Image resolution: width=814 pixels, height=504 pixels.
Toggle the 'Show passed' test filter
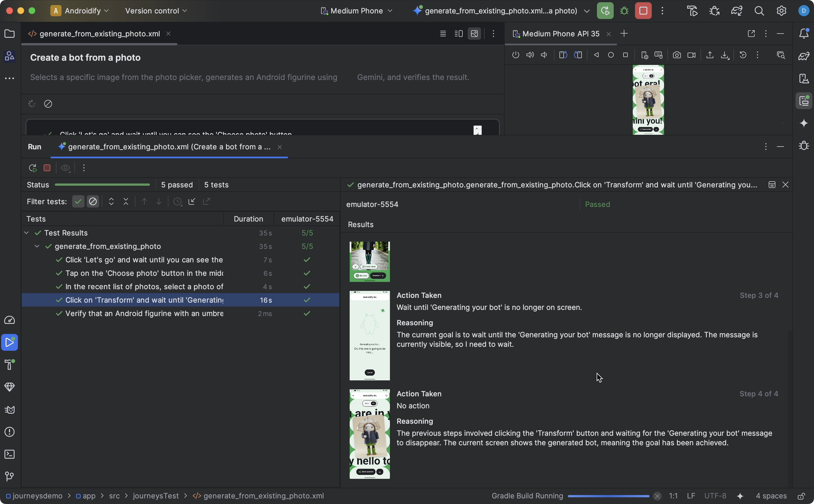click(x=78, y=202)
